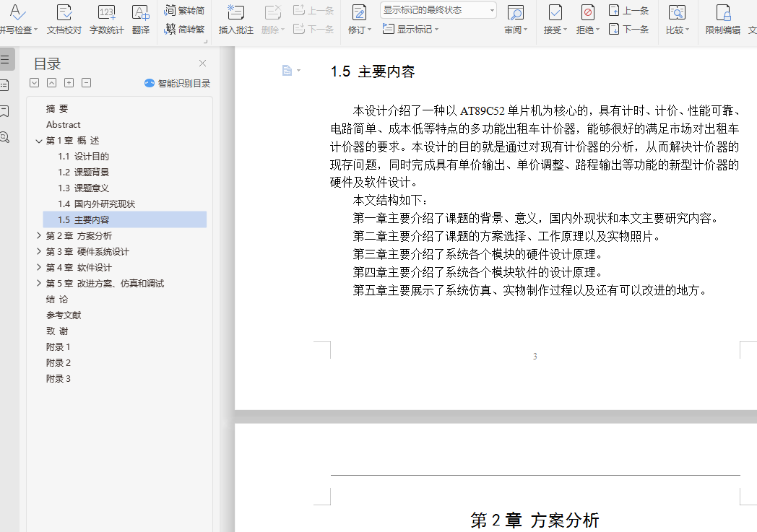Viewport: 757px width, 532px height.
Task: Open the 接受 dropdown arrow
Action: [566, 30]
